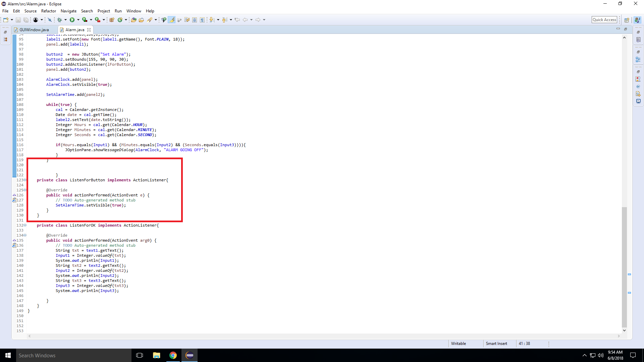
Task: Switch to the GUIWindow.java tab
Action: (34, 30)
